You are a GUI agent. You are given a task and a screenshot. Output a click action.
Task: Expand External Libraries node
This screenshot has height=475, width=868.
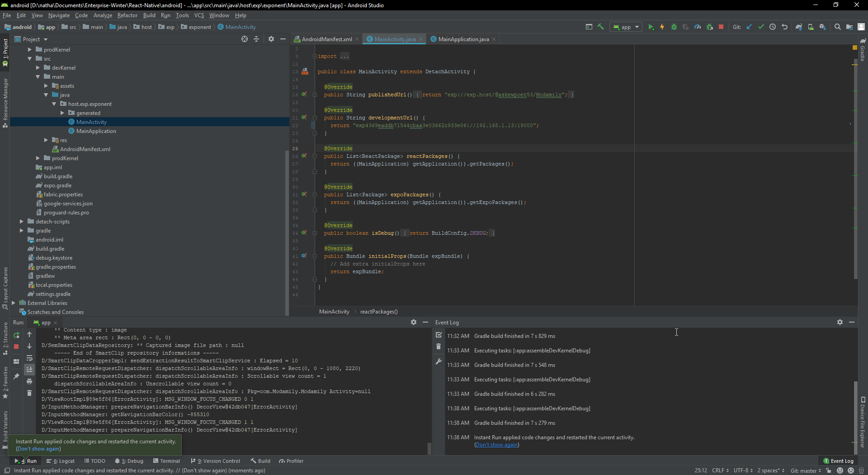(x=14, y=303)
